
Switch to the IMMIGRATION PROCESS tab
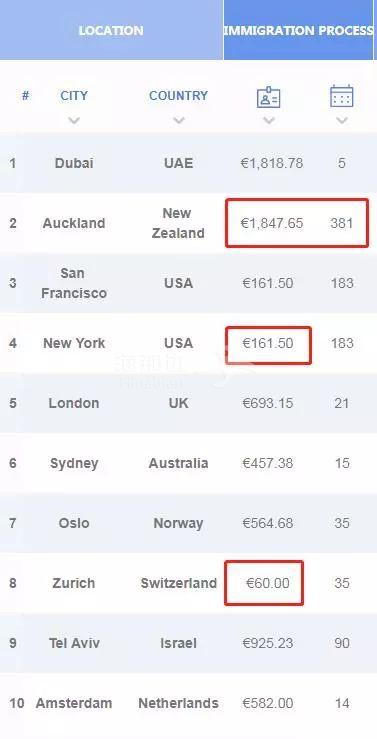tap(298, 30)
